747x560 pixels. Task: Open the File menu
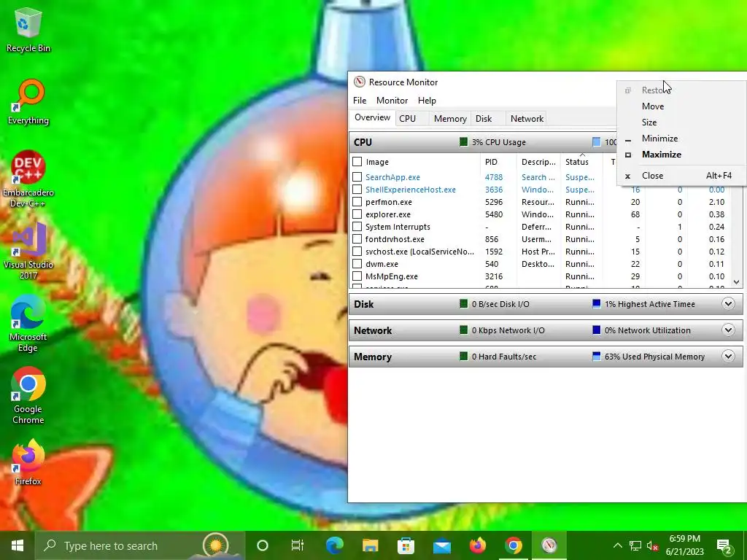tap(360, 101)
